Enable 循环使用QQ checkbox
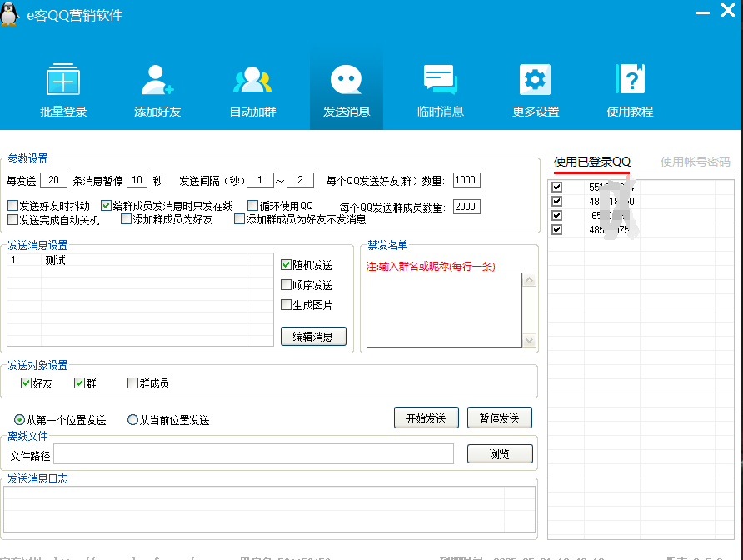This screenshot has height=560, width=743. [x=252, y=205]
